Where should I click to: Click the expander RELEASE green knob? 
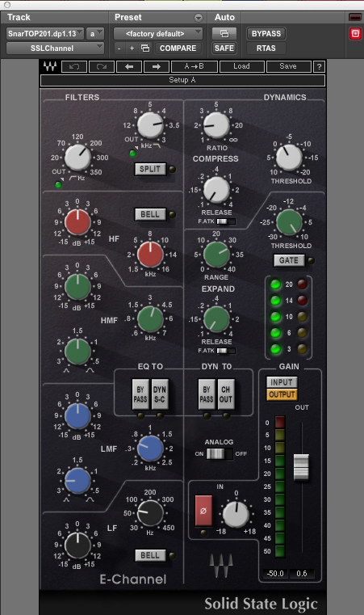pyautogui.click(x=215, y=319)
